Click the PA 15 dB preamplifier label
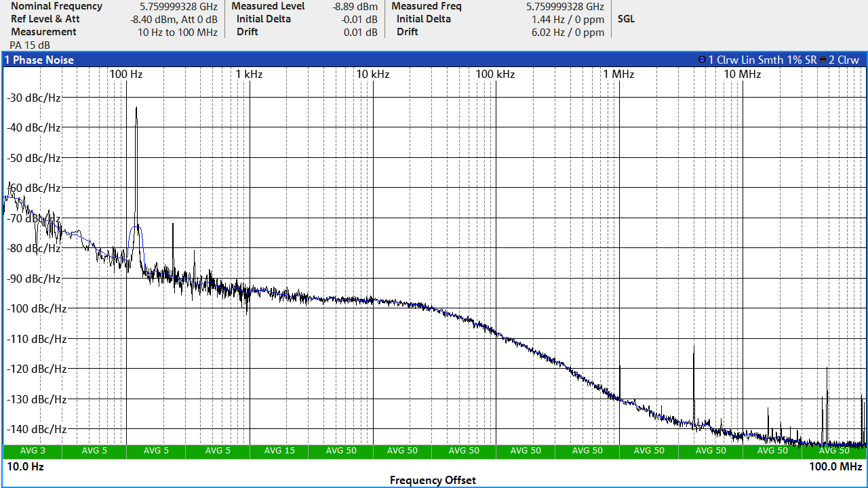 (x=30, y=45)
